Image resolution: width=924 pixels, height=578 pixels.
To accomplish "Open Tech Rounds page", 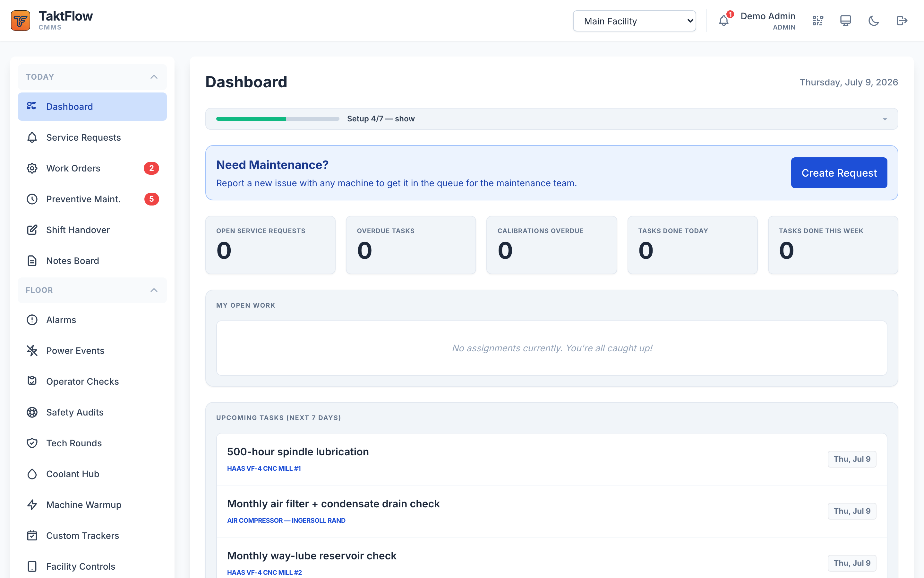I will click(x=92, y=443).
